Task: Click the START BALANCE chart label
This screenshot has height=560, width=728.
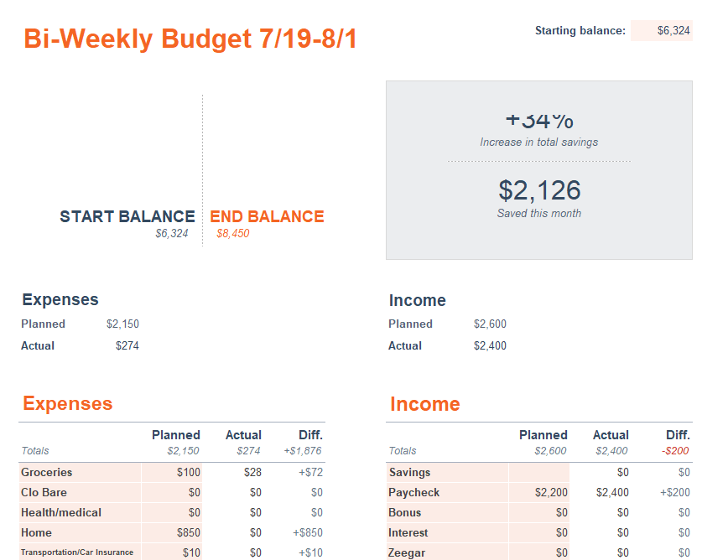Action: point(127,216)
